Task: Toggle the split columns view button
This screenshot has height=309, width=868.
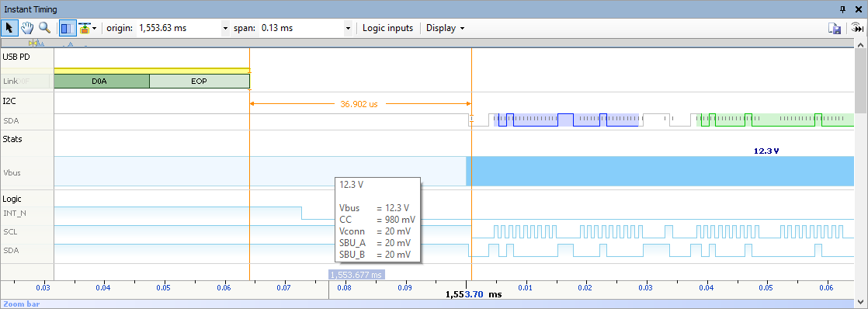Action: coord(67,28)
